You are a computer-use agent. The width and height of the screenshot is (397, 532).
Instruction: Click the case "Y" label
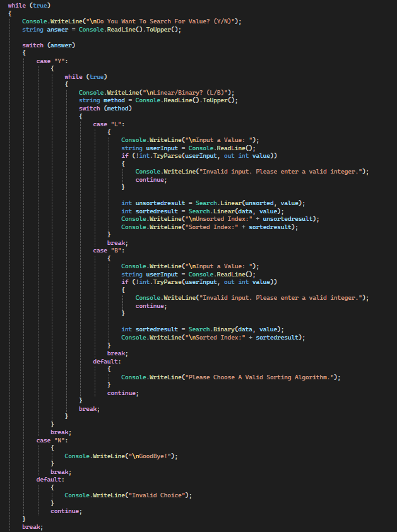52,61
